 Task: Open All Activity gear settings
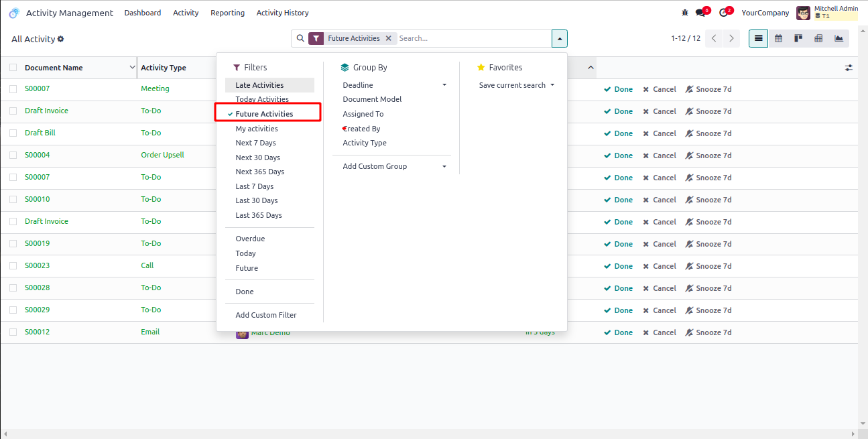(61, 39)
